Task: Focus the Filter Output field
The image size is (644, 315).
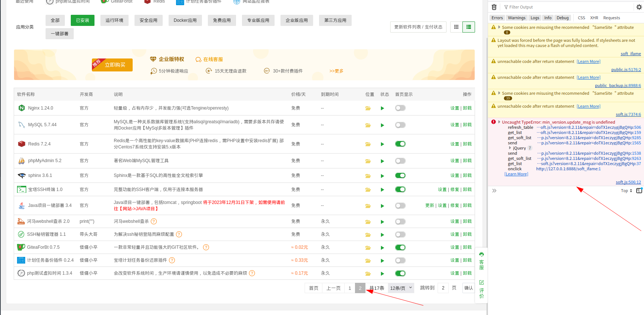Action: [x=567, y=7]
